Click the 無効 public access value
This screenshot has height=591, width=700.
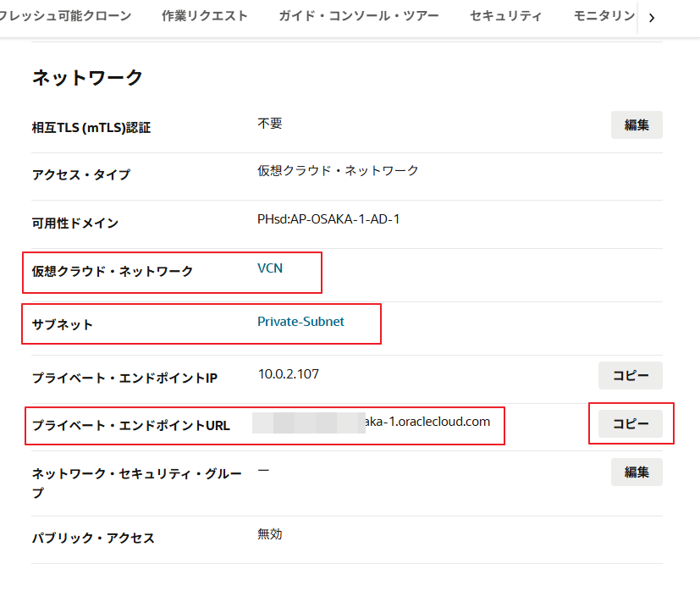click(270, 534)
